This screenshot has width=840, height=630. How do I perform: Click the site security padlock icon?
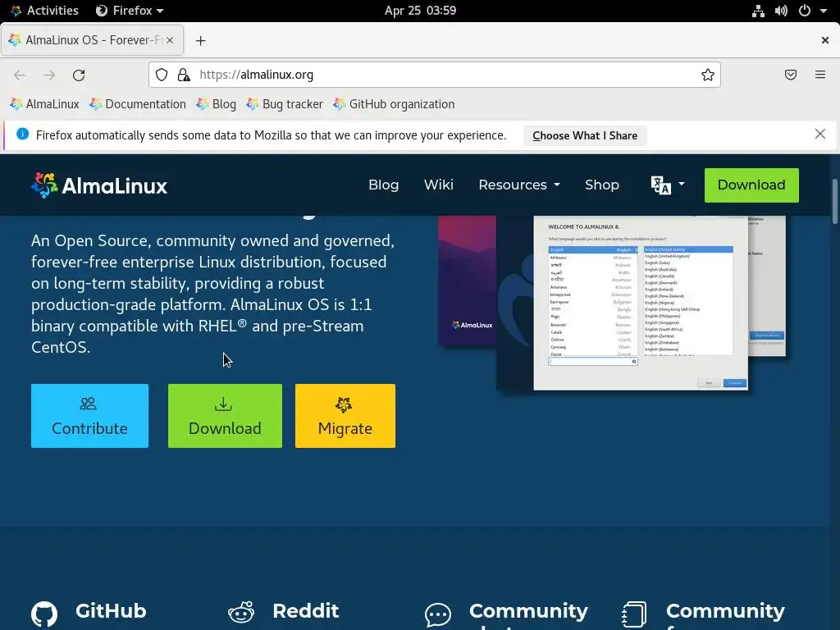coord(184,75)
